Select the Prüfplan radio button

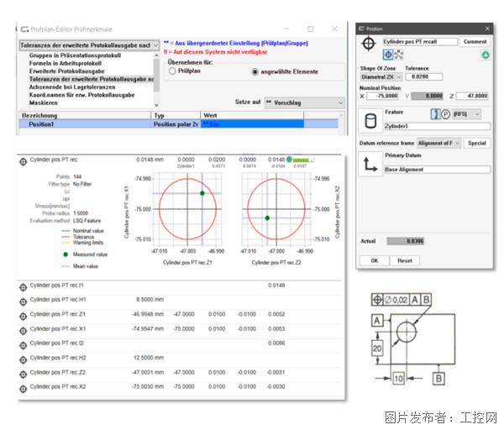tap(172, 72)
